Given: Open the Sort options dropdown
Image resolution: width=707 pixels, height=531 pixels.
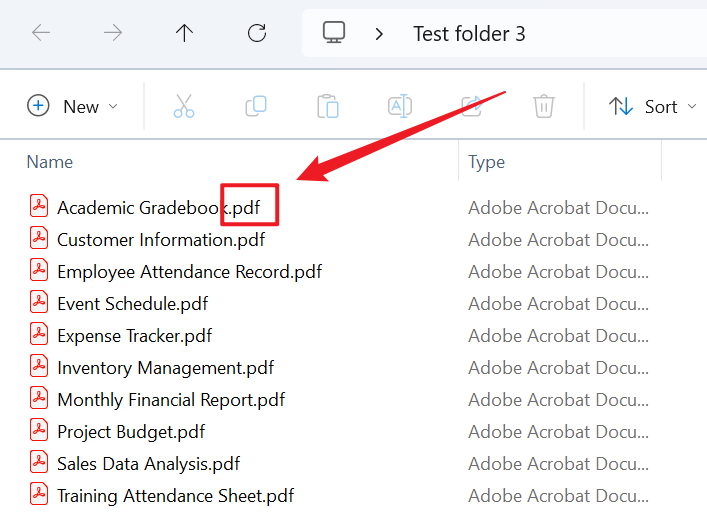Looking at the screenshot, I should pos(652,106).
